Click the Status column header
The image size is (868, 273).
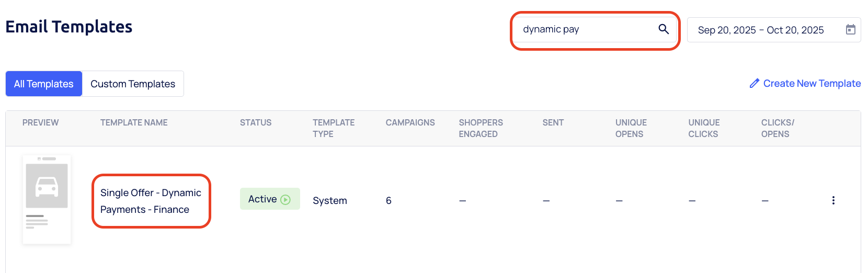coord(256,122)
